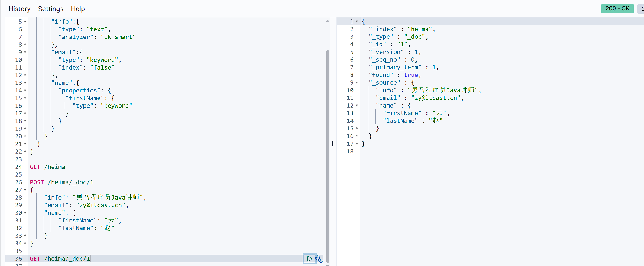644x266 pixels.
Task: Fold the "properties" block on line 14
Action: (25, 90)
